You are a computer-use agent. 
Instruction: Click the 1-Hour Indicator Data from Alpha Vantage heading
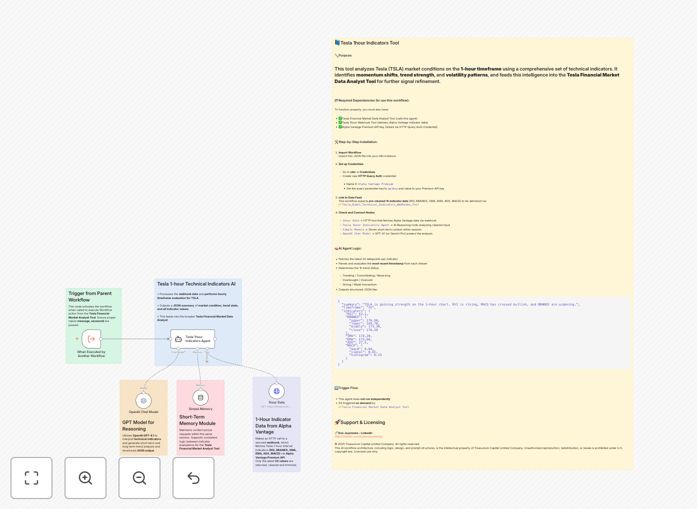point(273,425)
